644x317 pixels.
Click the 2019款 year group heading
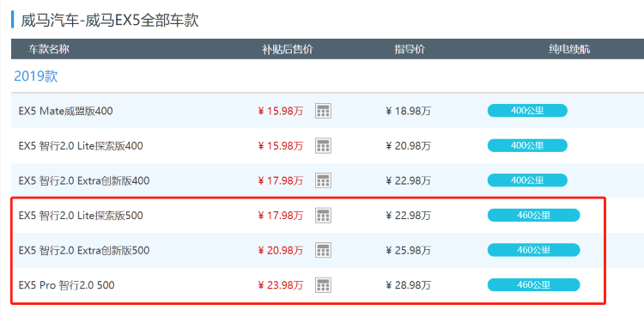pyautogui.click(x=36, y=76)
